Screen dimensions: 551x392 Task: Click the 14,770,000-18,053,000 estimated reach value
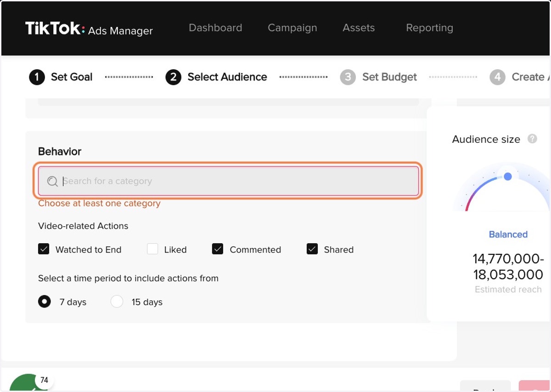[x=508, y=267]
